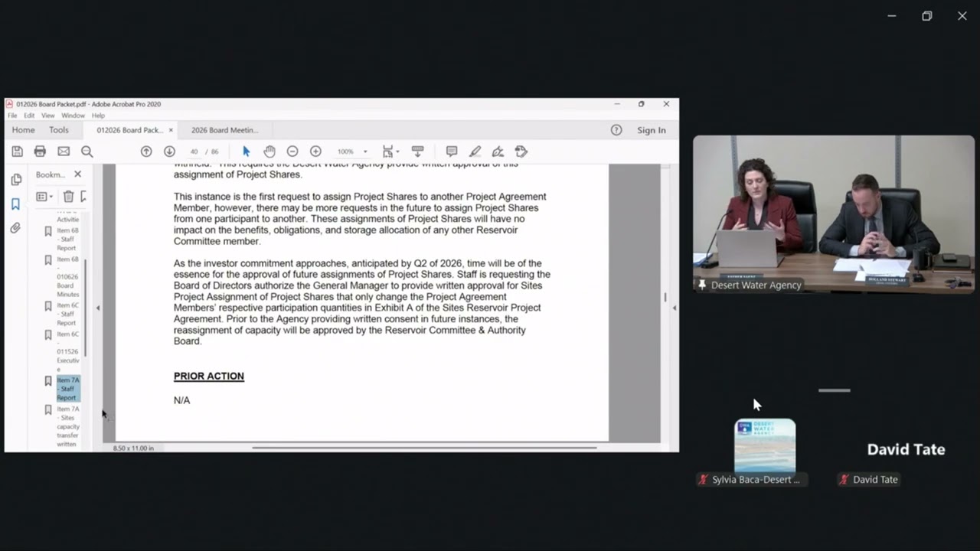Click the page number field showing 40
This screenshot has height=551, width=980.
coord(194,152)
